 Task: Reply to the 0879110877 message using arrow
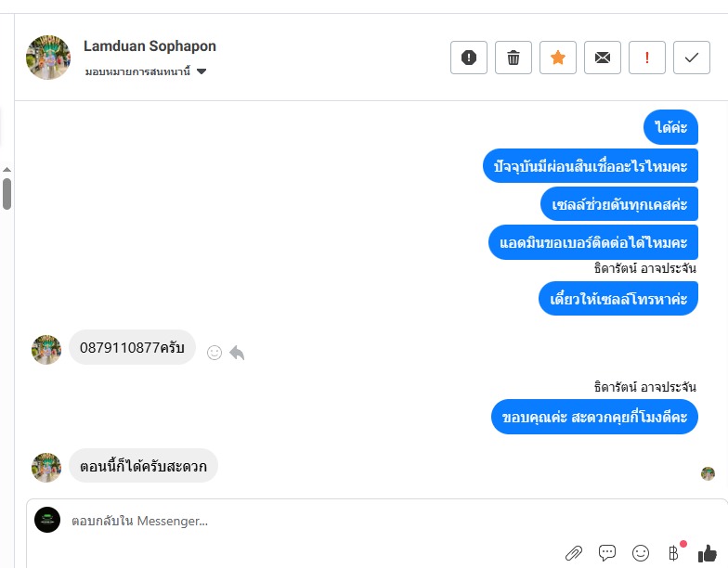[237, 353]
